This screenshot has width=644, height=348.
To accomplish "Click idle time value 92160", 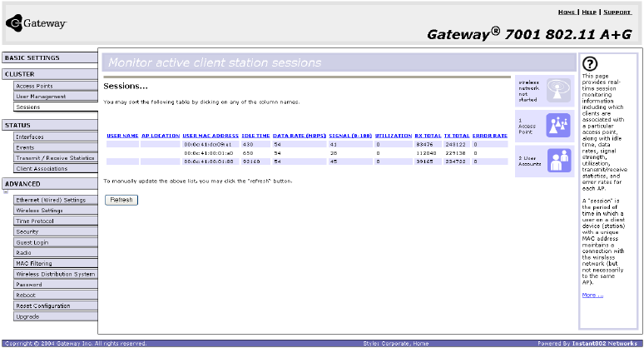I will pyautogui.click(x=251, y=162).
